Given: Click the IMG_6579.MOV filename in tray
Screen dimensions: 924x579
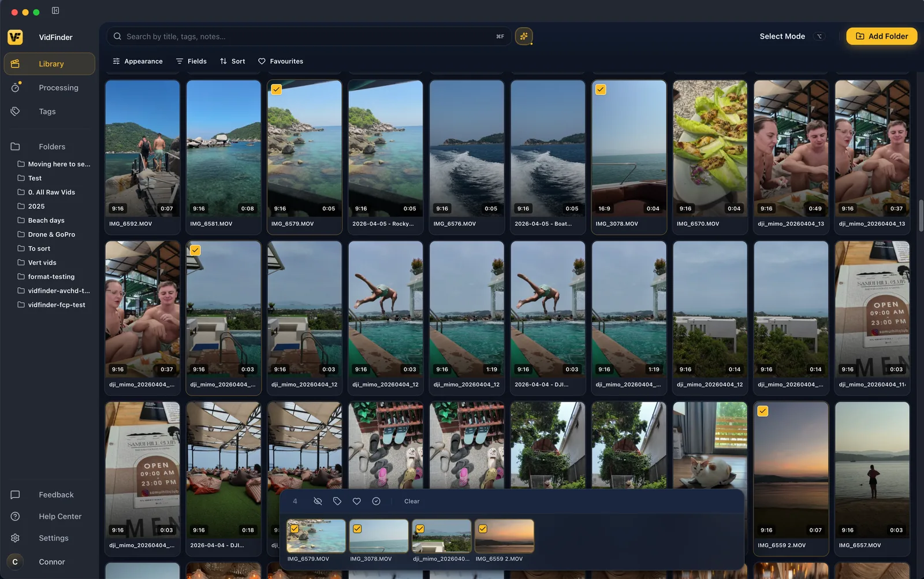Looking at the screenshot, I should [x=308, y=559].
